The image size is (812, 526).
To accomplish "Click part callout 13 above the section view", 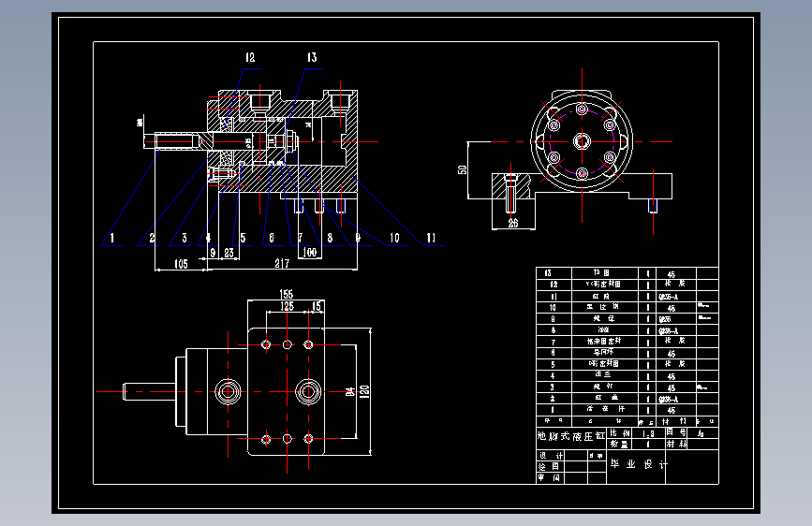I will (312, 57).
